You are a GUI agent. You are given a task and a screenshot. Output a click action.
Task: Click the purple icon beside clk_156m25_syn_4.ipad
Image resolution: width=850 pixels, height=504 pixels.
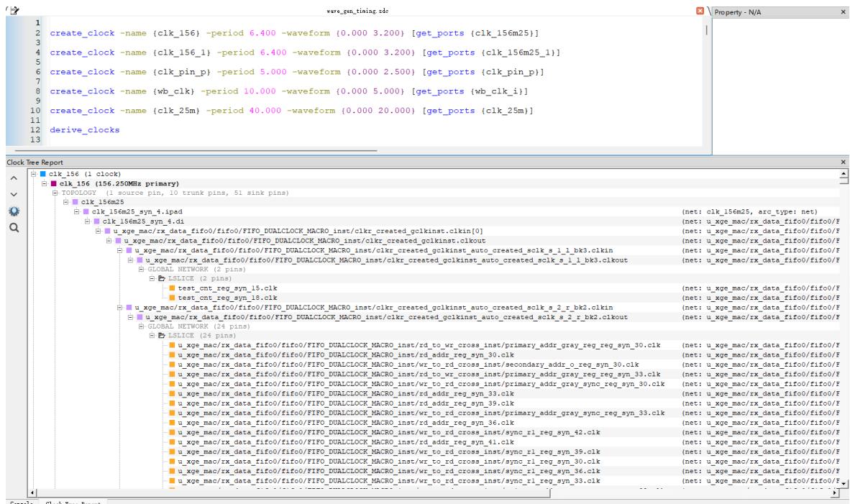coord(86,212)
